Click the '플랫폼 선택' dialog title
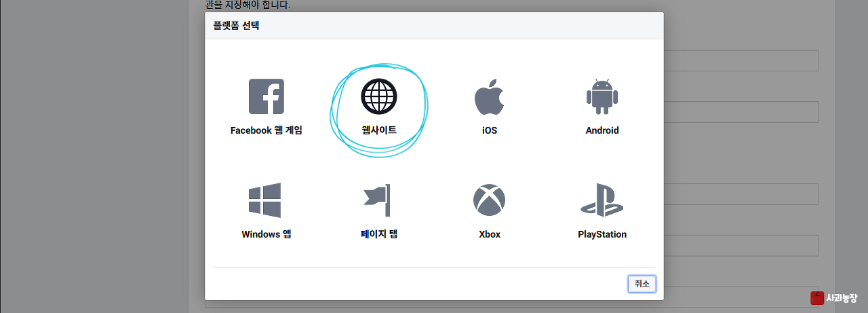Screen dimensions: 868x313 point(237,26)
